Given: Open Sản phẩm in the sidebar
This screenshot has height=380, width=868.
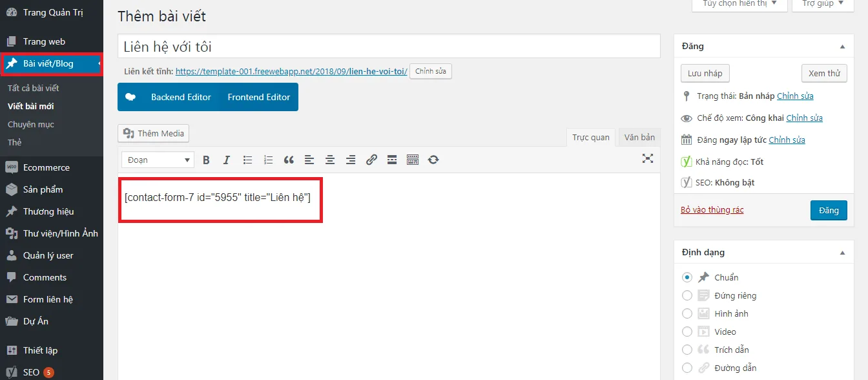Looking at the screenshot, I should tap(52, 189).
